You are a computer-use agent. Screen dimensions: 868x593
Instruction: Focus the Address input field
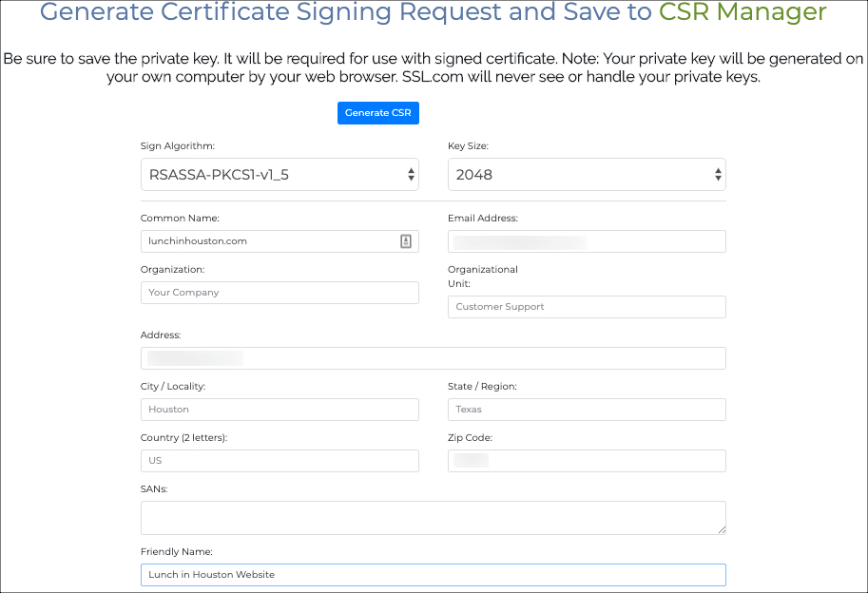[433, 358]
